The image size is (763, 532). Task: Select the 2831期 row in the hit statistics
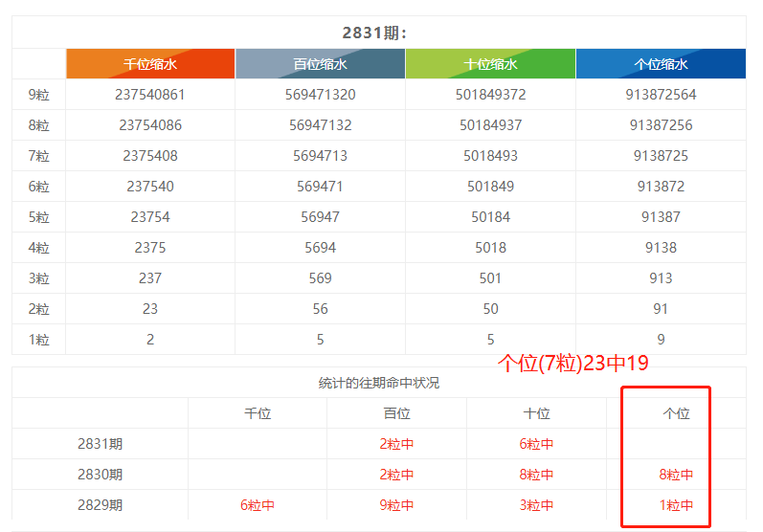[101, 444]
